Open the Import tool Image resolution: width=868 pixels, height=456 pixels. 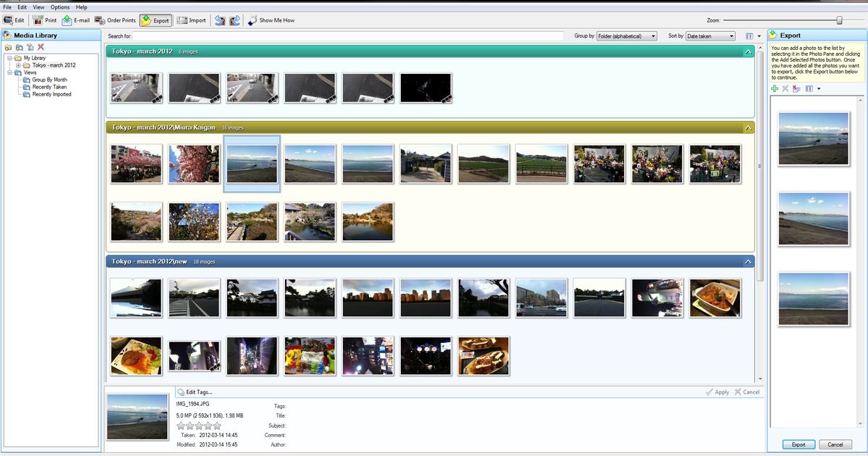[x=190, y=20]
